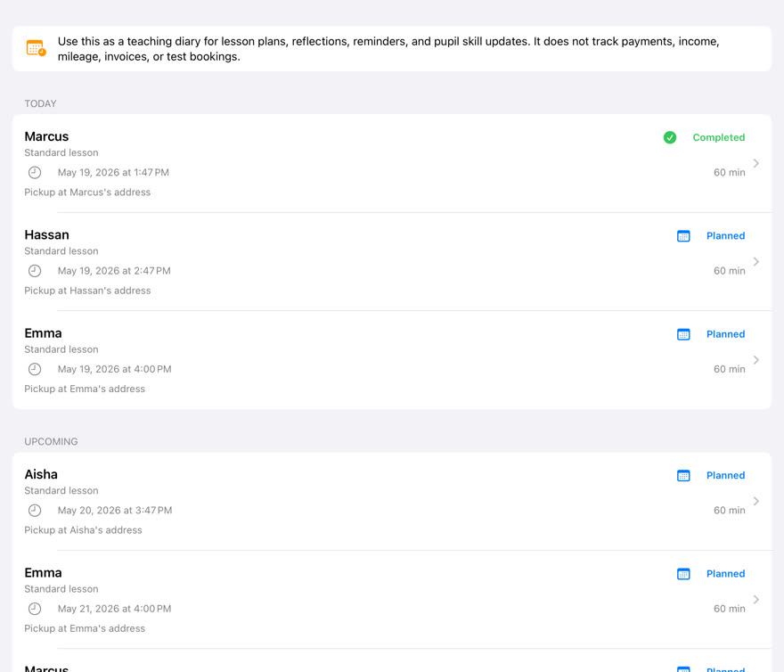Image resolution: width=784 pixels, height=672 pixels.
Task: Click the Planned calendar icon in Aisha's row
Action: [683, 475]
